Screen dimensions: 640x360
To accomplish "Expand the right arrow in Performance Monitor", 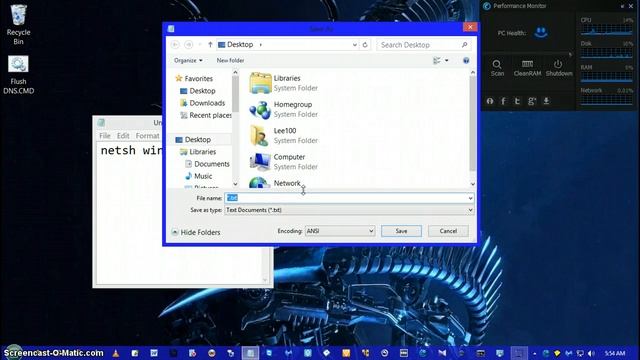I will tap(570, 54).
